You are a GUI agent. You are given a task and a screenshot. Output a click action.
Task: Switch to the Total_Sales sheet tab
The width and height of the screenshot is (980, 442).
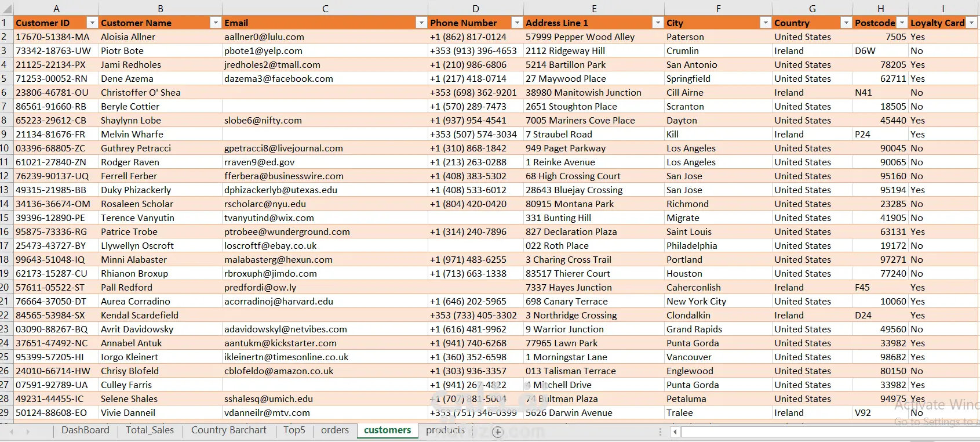150,430
